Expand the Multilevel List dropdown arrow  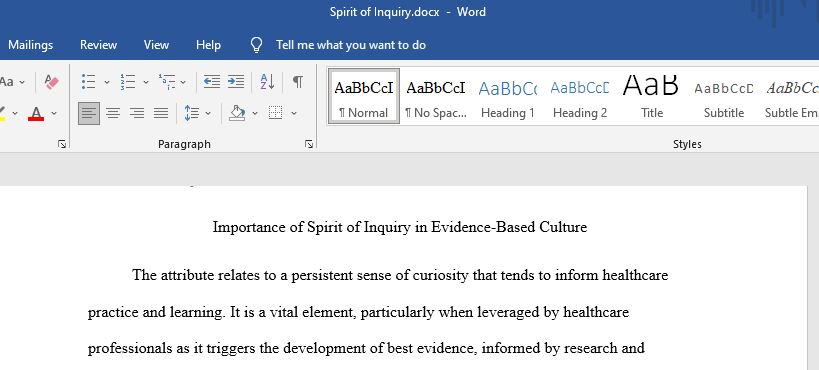pyautogui.click(x=183, y=82)
